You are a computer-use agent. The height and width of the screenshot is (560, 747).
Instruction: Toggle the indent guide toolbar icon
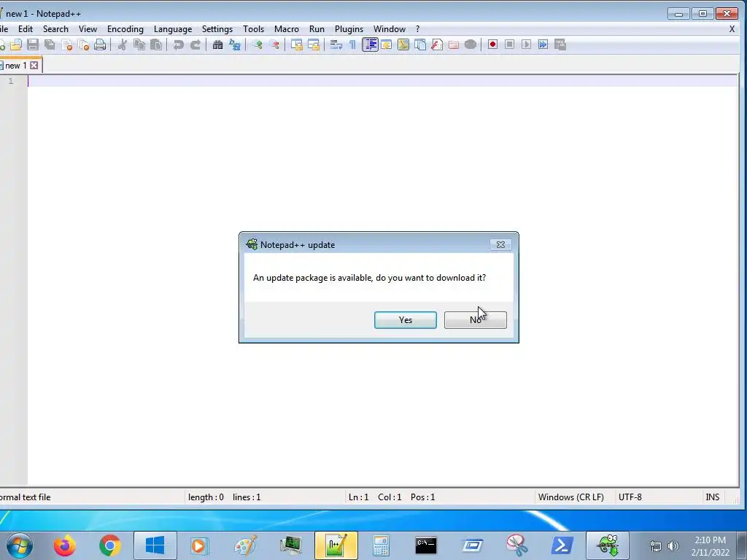370,44
